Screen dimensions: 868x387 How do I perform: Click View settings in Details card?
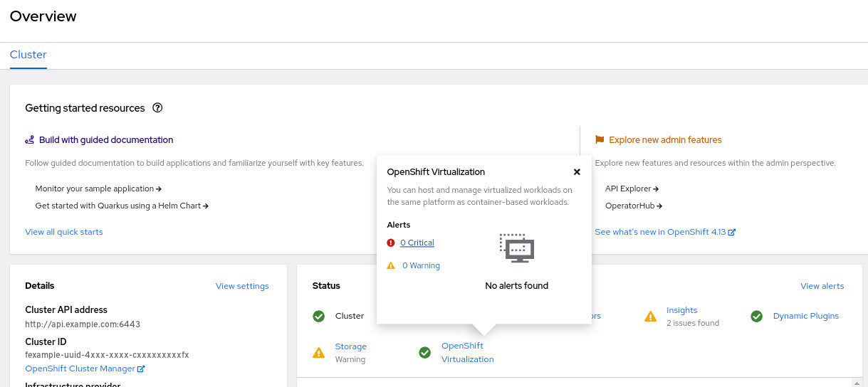[x=242, y=286]
